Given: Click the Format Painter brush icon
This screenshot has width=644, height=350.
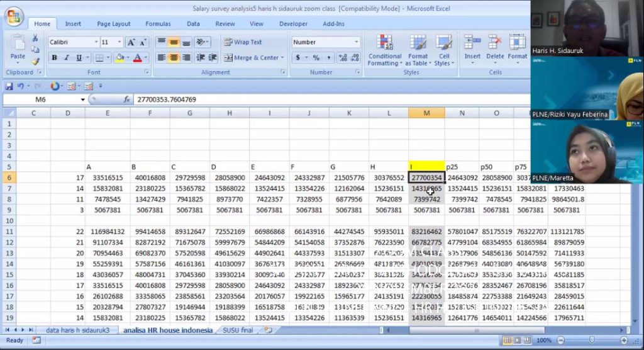Looking at the screenshot, I should pos(36,62).
